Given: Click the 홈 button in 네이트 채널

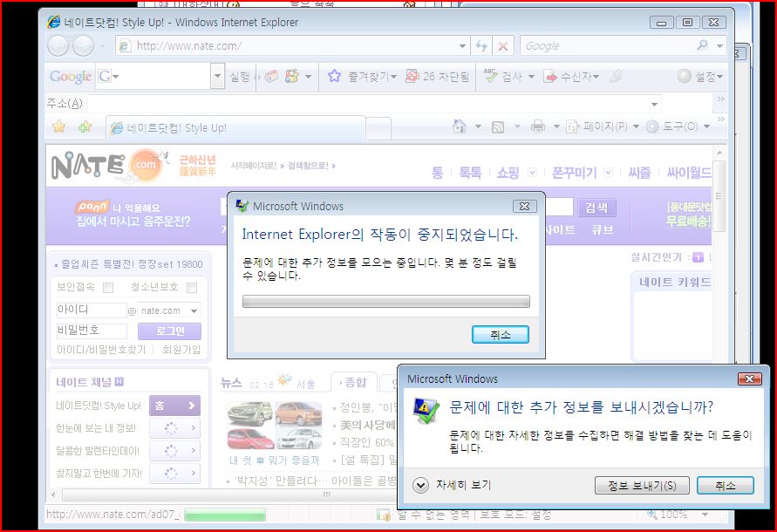Looking at the screenshot, I should pyautogui.click(x=174, y=406).
